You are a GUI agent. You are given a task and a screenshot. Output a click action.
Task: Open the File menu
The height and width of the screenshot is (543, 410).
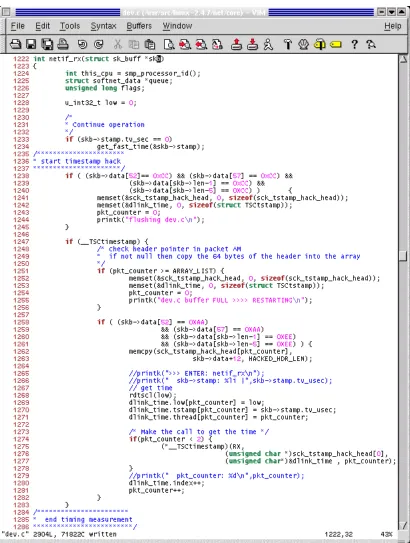[x=18, y=26]
